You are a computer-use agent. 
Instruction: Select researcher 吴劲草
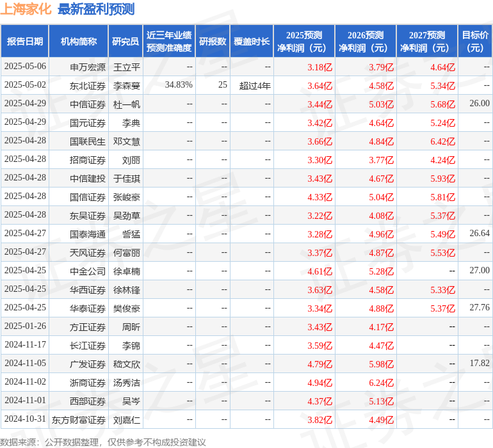(x=126, y=216)
